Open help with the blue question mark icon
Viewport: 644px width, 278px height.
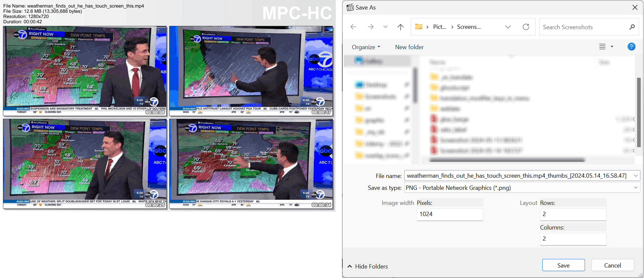point(632,47)
